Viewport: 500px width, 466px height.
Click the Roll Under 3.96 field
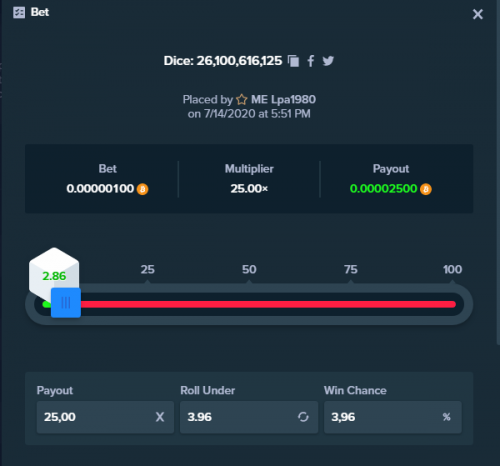click(249, 417)
